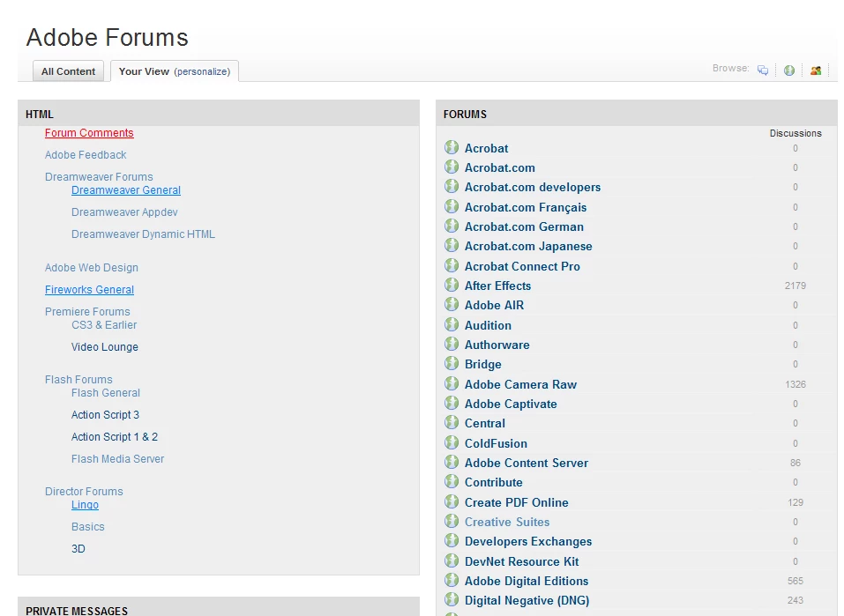Open the Flash Media Server forum
844x616 pixels.
point(118,459)
